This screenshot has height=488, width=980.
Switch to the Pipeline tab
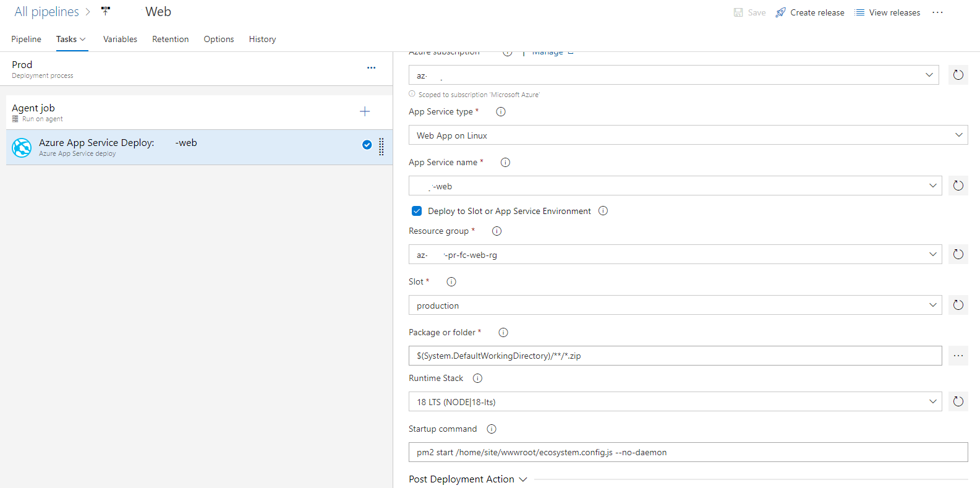click(27, 39)
